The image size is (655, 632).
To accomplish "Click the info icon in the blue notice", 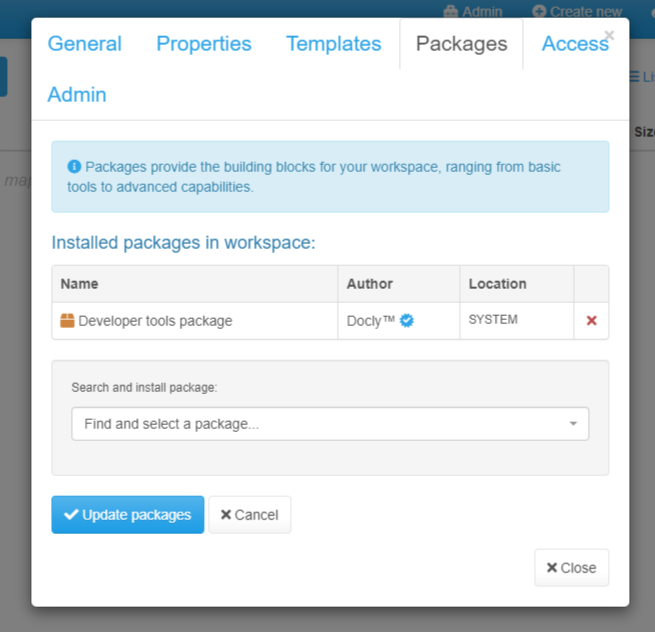I will point(74,167).
